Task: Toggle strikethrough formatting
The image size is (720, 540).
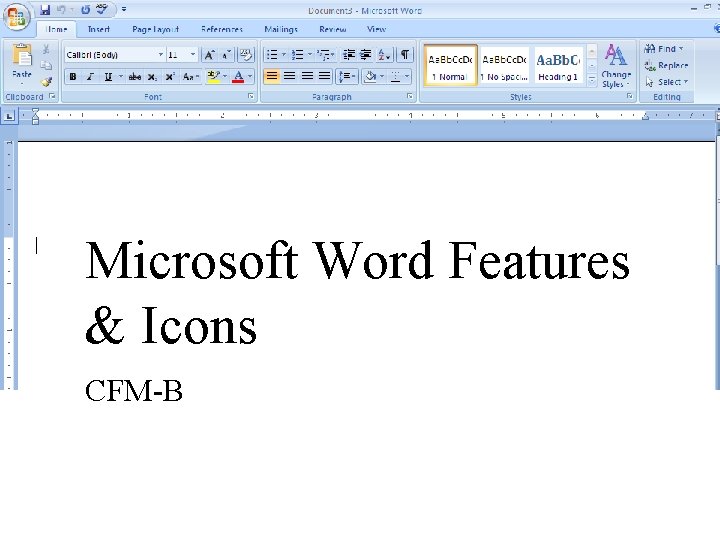Action: click(135, 77)
